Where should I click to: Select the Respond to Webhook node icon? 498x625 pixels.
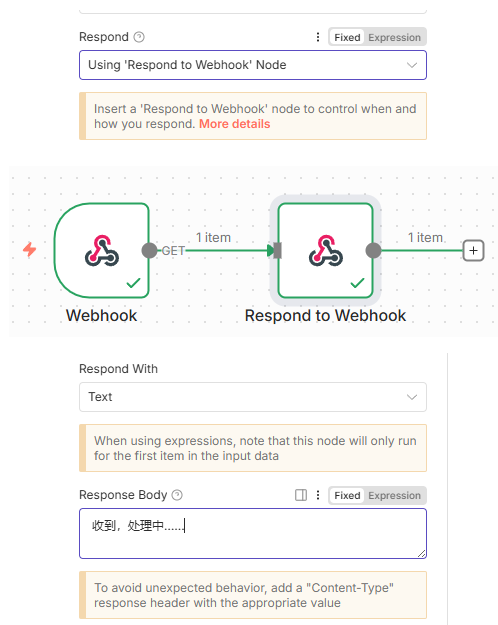point(325,251)
